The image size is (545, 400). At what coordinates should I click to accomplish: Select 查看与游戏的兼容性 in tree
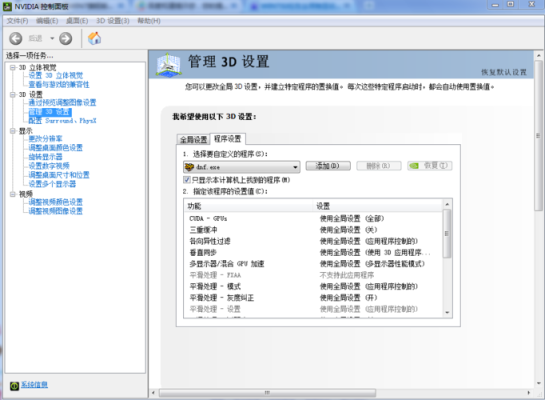59,84
